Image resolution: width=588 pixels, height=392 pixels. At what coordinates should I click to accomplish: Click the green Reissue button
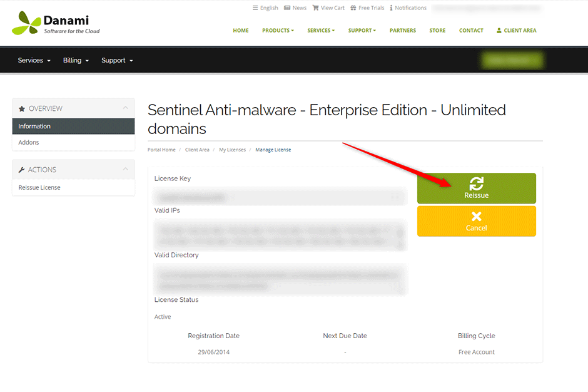476,188
